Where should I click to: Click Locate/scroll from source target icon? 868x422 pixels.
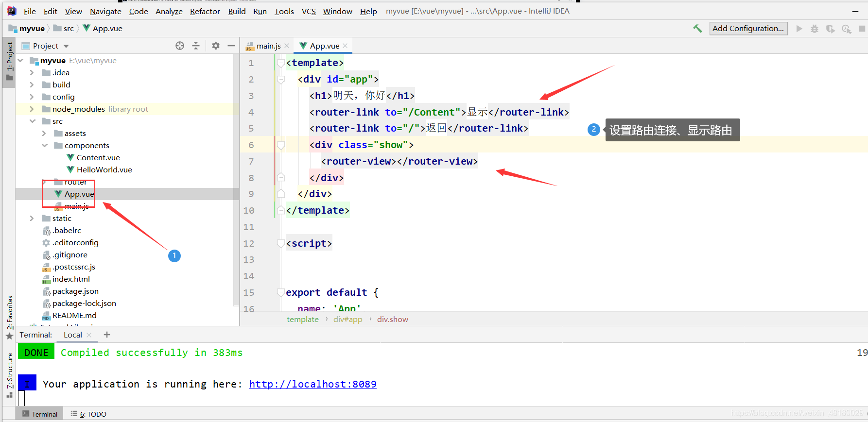180,46
